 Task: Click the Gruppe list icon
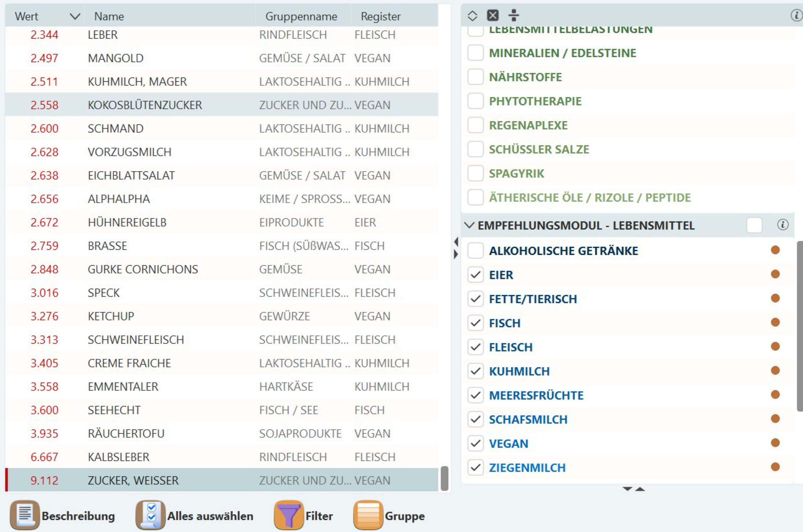coord(368,515)
